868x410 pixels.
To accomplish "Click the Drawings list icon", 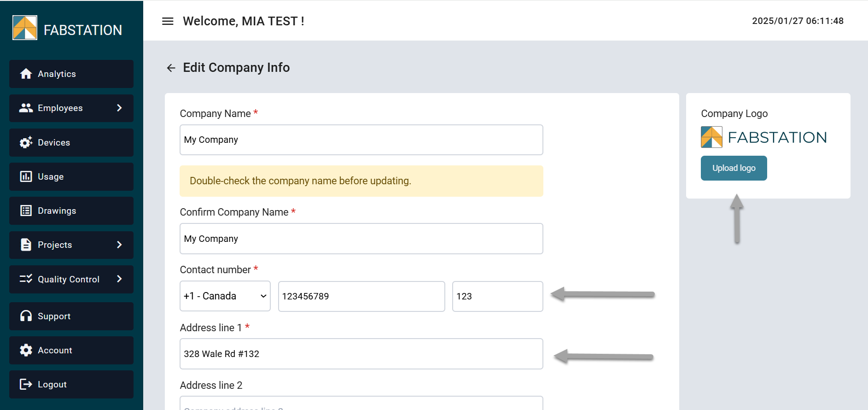I will [x=26, y=211].
